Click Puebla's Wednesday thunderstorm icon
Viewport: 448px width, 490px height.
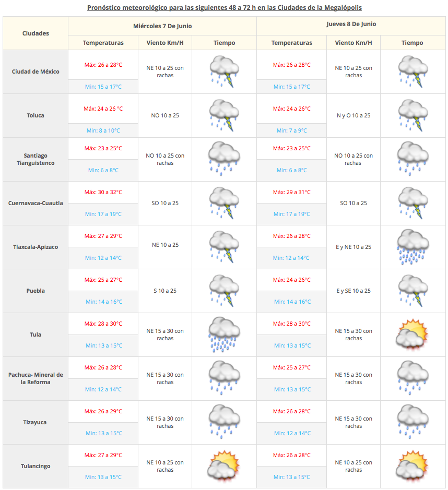tap(224, 291)
